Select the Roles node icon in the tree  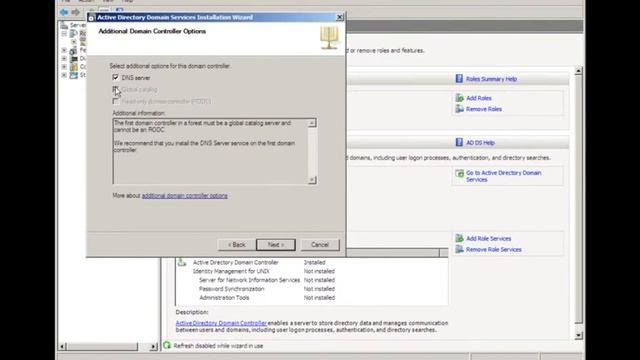pos(73,33)
